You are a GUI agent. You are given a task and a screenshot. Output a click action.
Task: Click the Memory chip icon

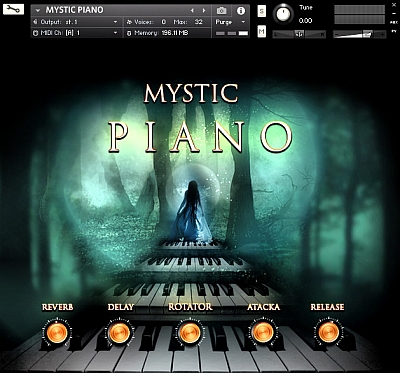click(129, 33)
